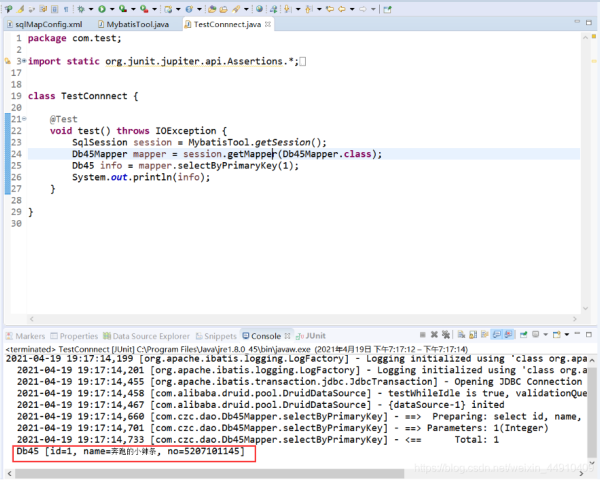Viewport: 600px width, 480px height.
Task: Click the Debug bug icon in toolbar
Action: [81, 9]
